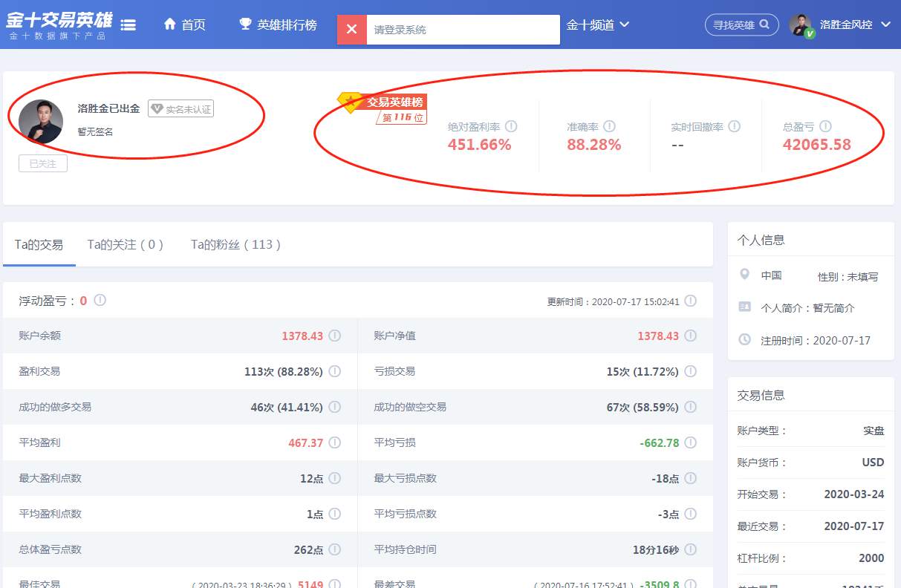Click info icon in 盈利交易 row

(335, 371)
